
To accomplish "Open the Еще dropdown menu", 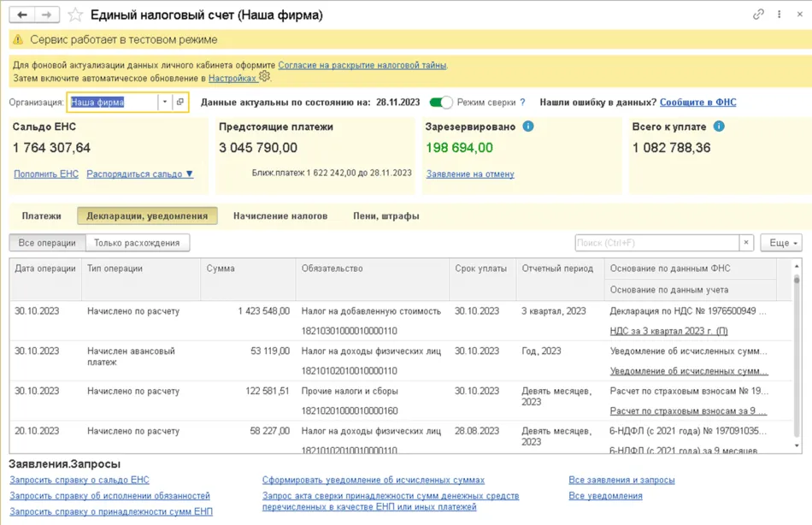I will point(781,243).
